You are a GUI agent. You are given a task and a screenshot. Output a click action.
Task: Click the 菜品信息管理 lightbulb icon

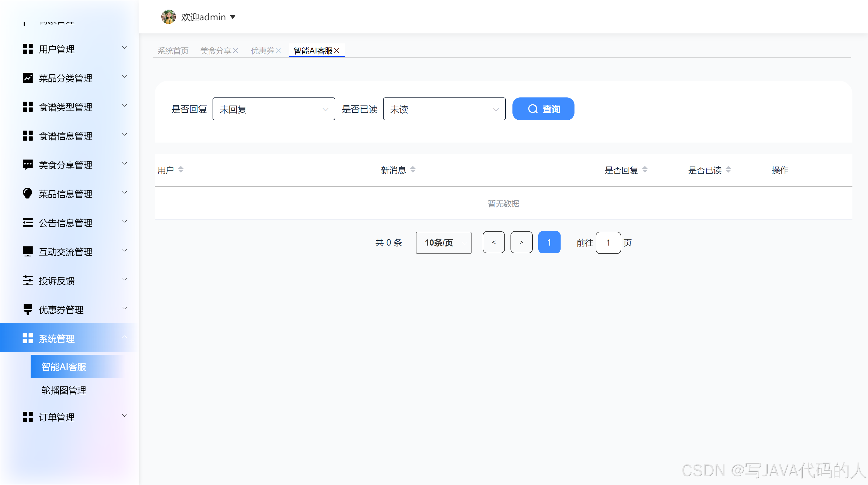28,194
